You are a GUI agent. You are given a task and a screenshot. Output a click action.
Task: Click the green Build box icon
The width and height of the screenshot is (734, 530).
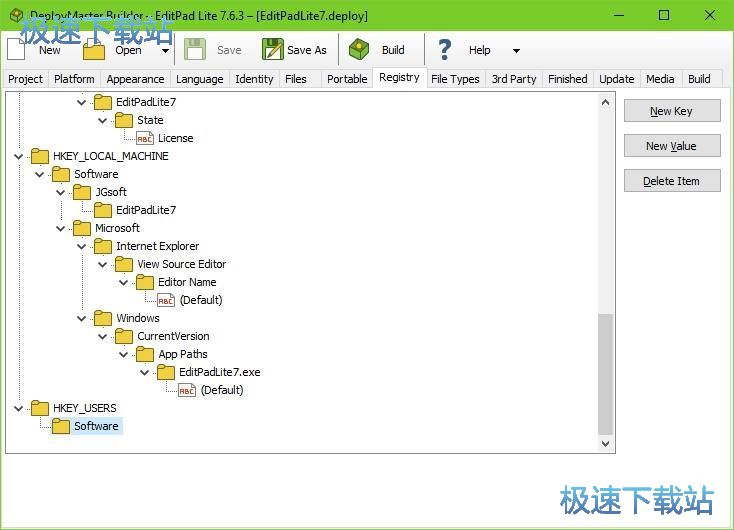click(x=359, y=49)
